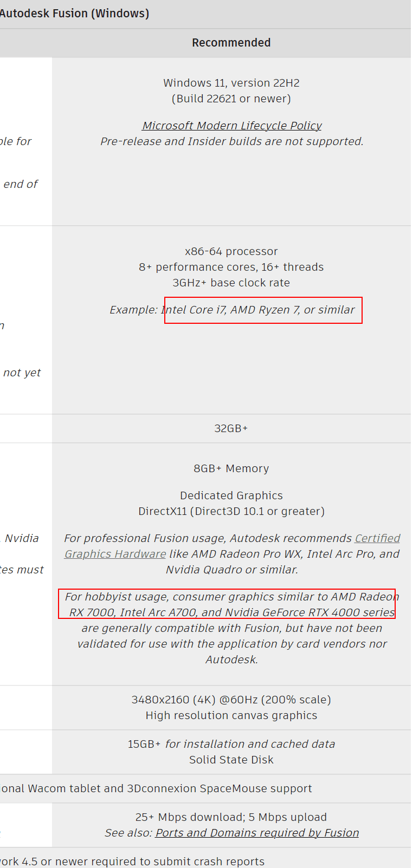Click the 'Solid State Disk' text
The image size is (419, 868).
231,760
